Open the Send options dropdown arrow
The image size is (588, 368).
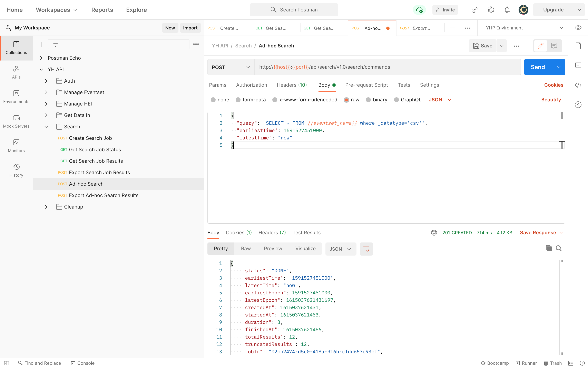tap(558, 67)
